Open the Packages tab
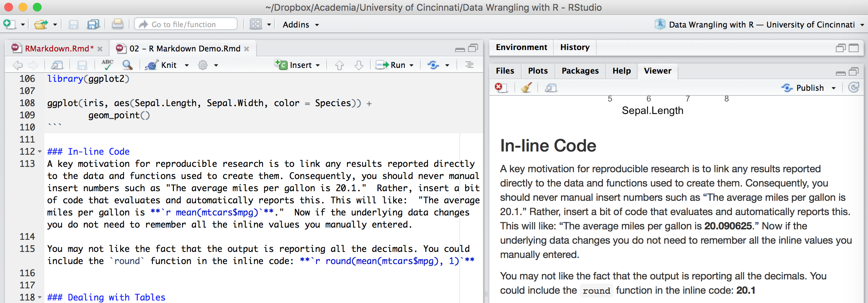 tap(580, 71)
